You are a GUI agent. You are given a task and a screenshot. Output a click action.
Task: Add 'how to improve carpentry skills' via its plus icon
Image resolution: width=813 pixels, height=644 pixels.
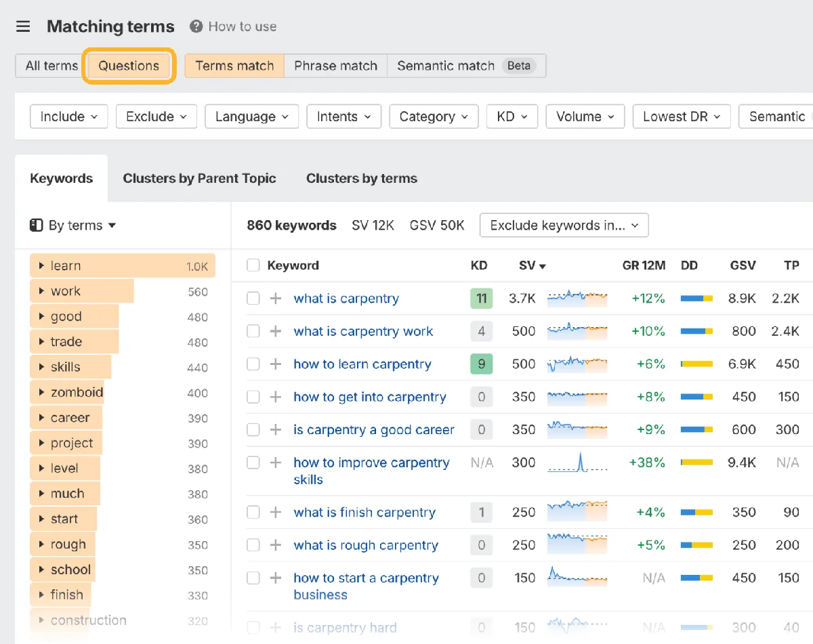[x=275, y=463]
